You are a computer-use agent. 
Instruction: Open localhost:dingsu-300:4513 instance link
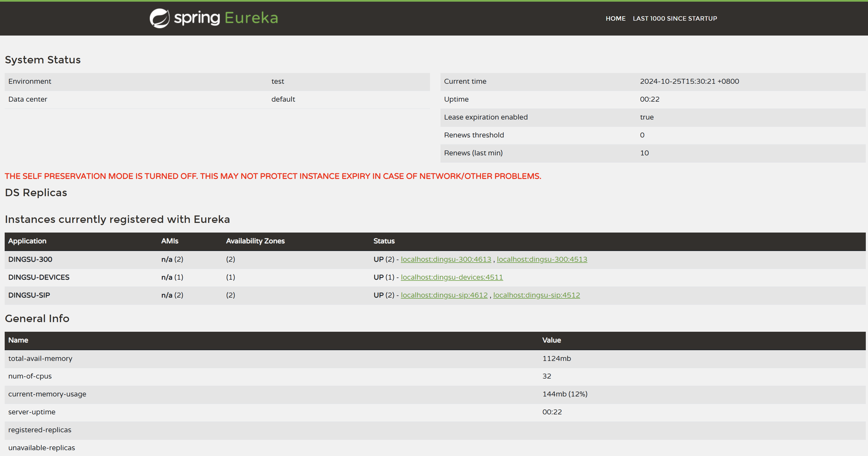pos(542,259)
